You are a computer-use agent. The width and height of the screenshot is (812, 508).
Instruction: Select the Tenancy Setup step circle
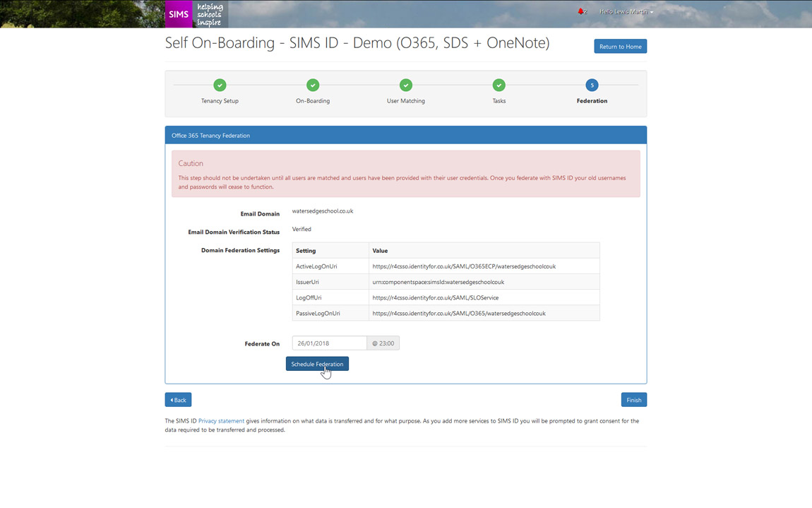point(220,85)
